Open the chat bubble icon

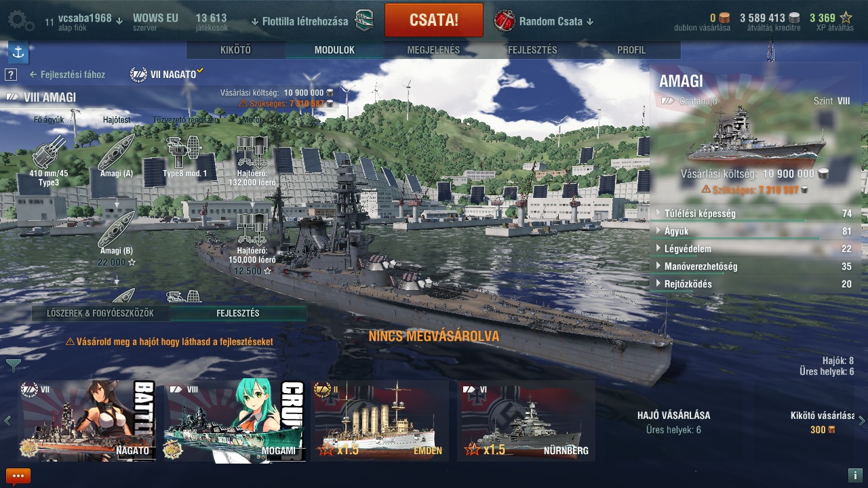click(x=18, y=476)
